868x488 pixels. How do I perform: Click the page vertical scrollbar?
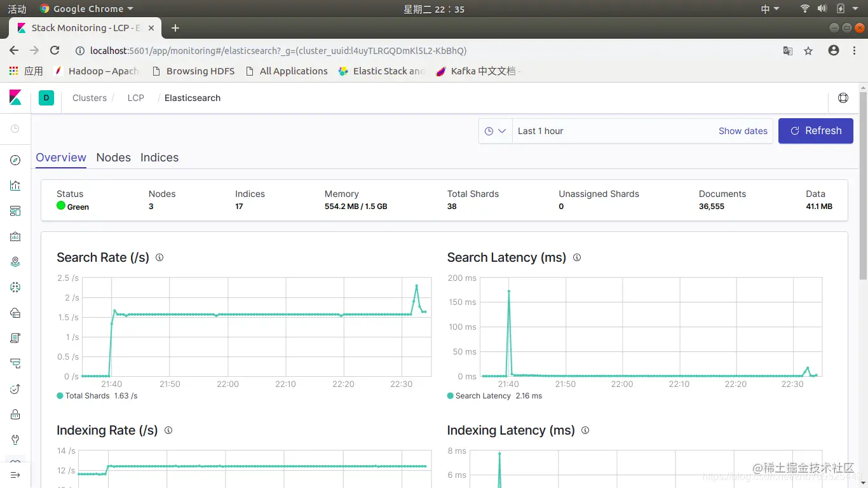point(863,186)
